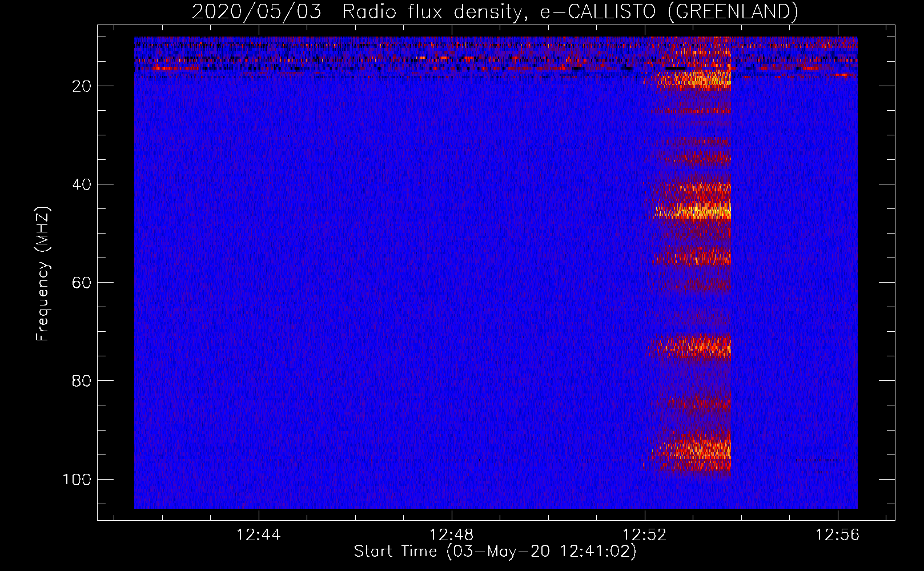
Task: Click the frequency tick label 80
Action: click(x=82, y=381)
